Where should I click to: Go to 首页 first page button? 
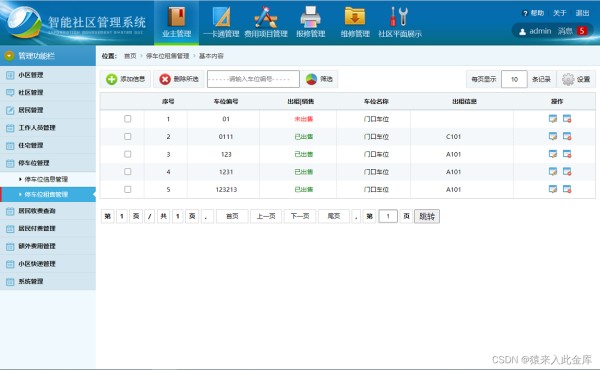coord(232,216)
